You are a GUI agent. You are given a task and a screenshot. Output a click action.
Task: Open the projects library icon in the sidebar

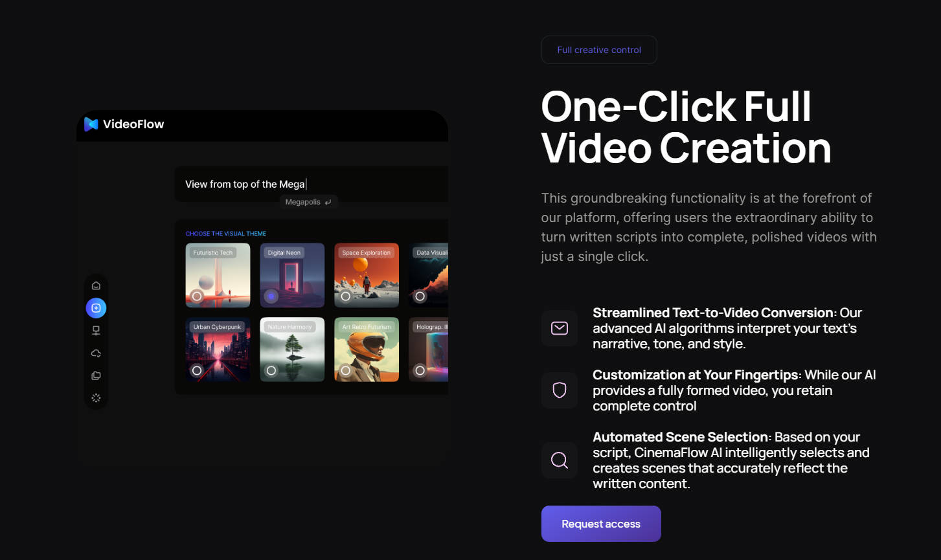[96, 375]
